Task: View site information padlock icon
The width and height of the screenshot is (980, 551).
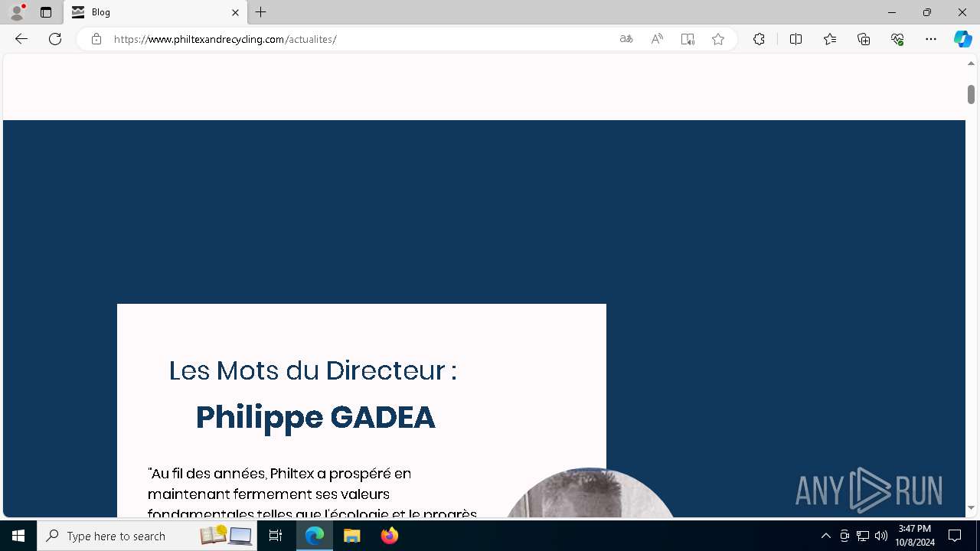Action: [96, 39]
